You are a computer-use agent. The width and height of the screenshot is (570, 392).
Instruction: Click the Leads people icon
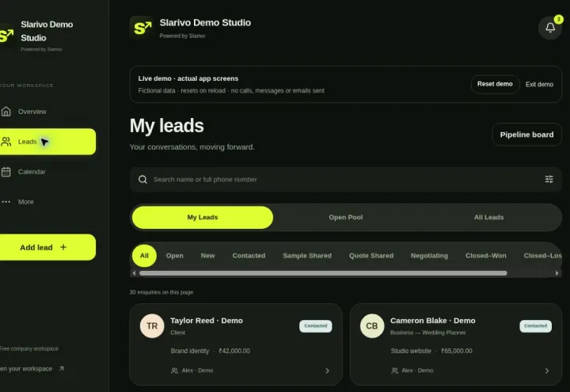coord(6,142)
